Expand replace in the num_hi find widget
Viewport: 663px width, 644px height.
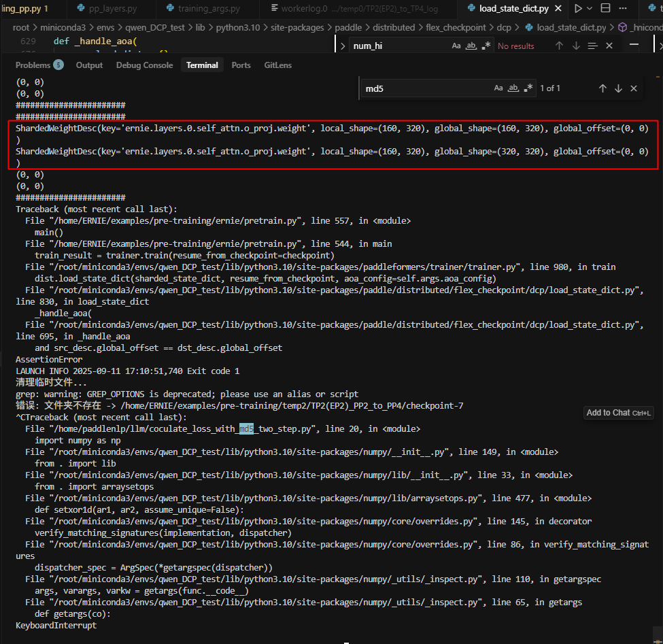coord(342,46)
